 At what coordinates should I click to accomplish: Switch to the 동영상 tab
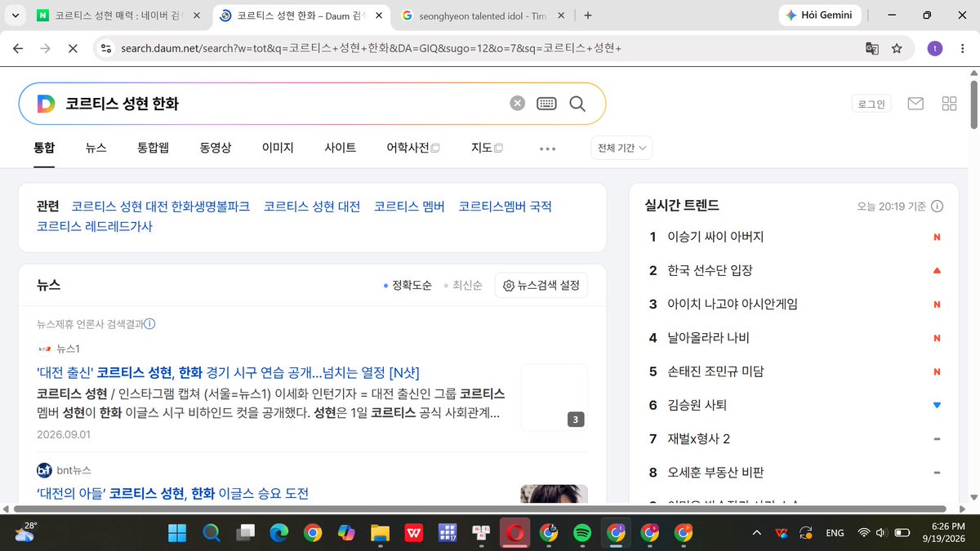coord(216,148)
